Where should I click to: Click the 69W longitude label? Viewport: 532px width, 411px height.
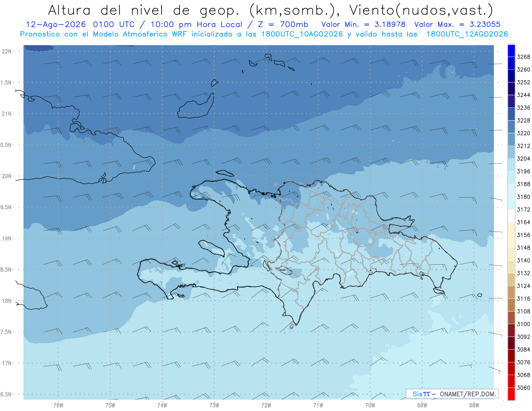pos(422,405)
